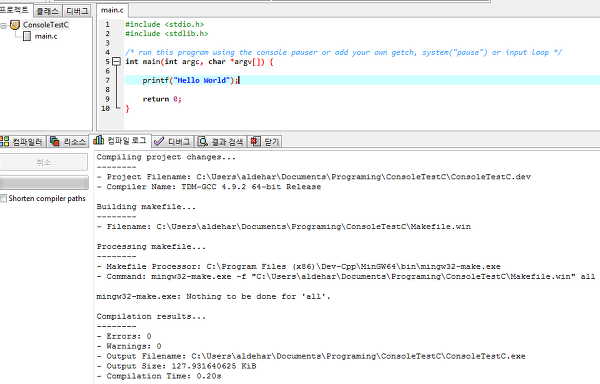
Task: Switch to the 클래스 (Class) tab
Action: [x=47, y=11]
